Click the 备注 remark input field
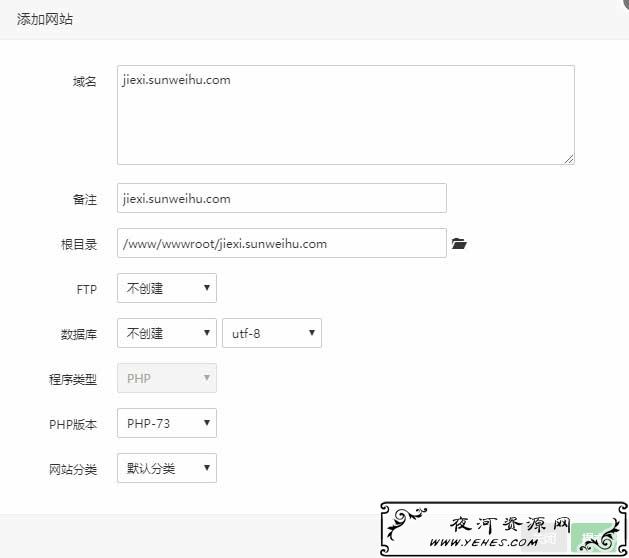 [x=282, y=198]
